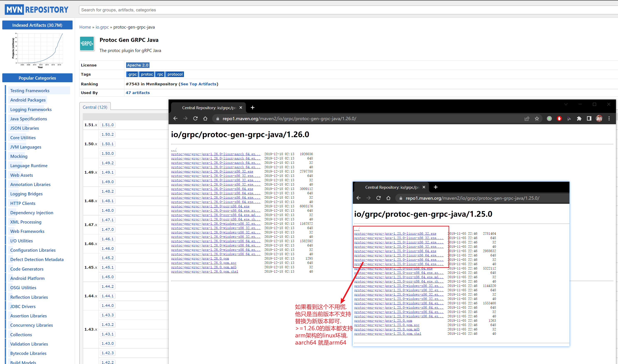Click the home icon in 1.25.0 window
Screen dimensions: 618x364
(x=388, y=198)
